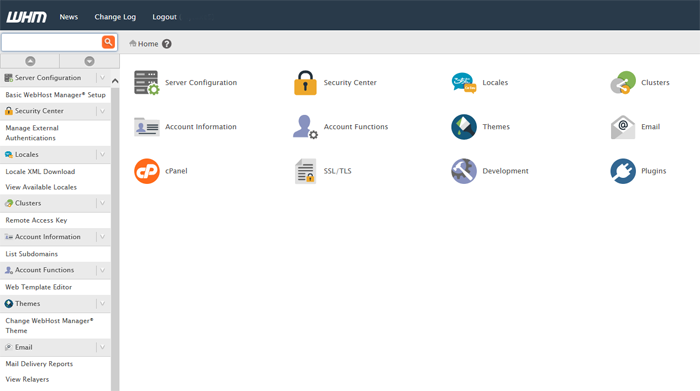Open View Available Locales link
Screen dimensions: 700x391
point(41,187)
